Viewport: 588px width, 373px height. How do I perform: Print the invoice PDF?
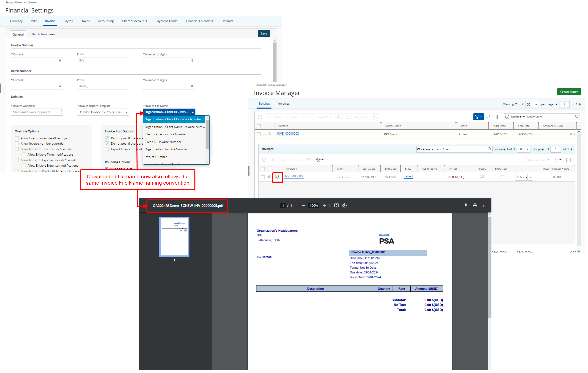475,205
